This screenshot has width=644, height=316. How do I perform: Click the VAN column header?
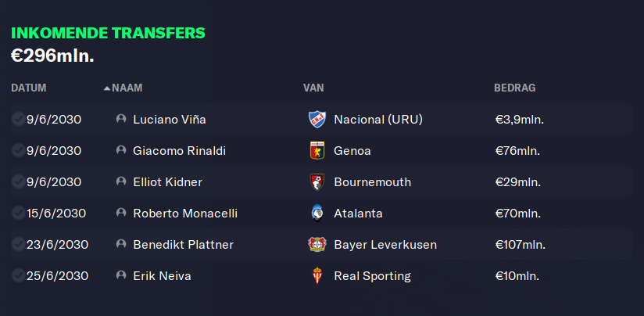pyautogui.click(x=313, y=88)
